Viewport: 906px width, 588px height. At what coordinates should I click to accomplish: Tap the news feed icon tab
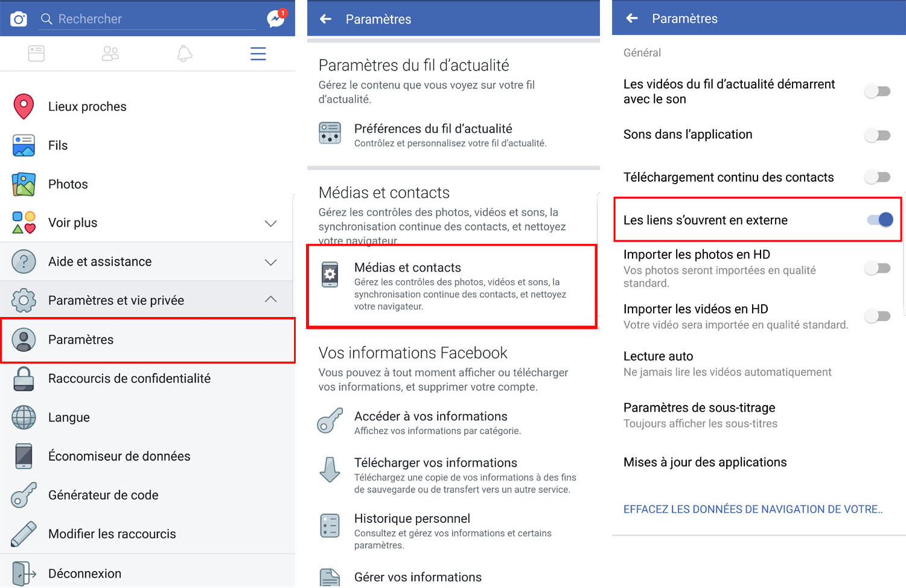36,54
